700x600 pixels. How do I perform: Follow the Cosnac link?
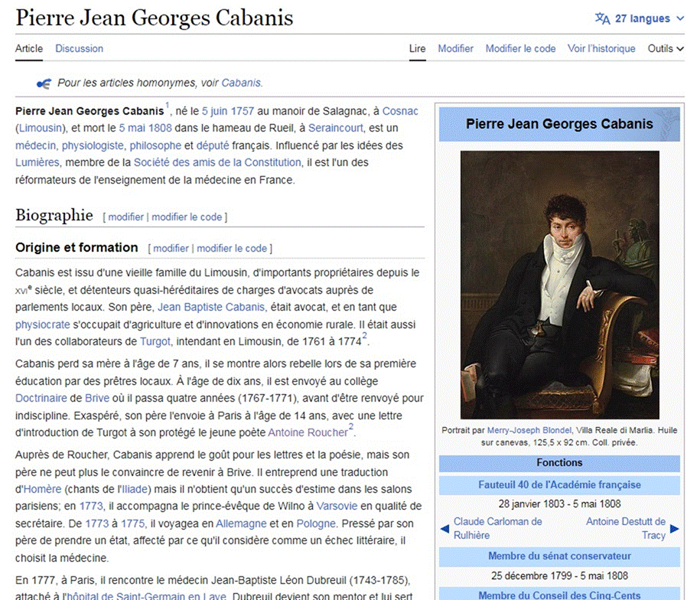(400, 111)
